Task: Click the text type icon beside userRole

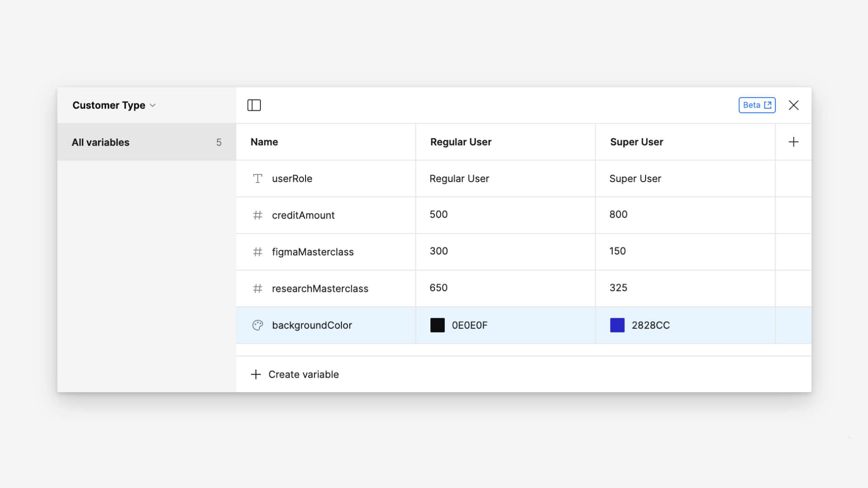Action: pos(258,178)
